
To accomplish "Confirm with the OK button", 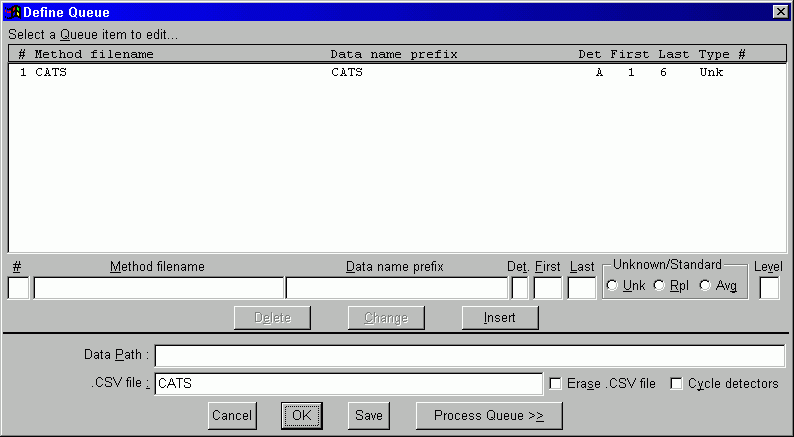I will tap(301, 415).
